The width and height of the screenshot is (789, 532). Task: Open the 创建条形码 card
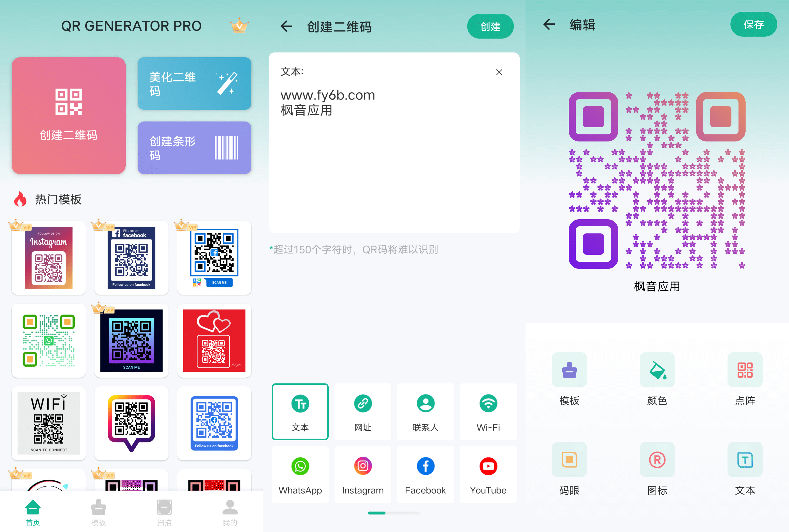(x=194, y=148)
